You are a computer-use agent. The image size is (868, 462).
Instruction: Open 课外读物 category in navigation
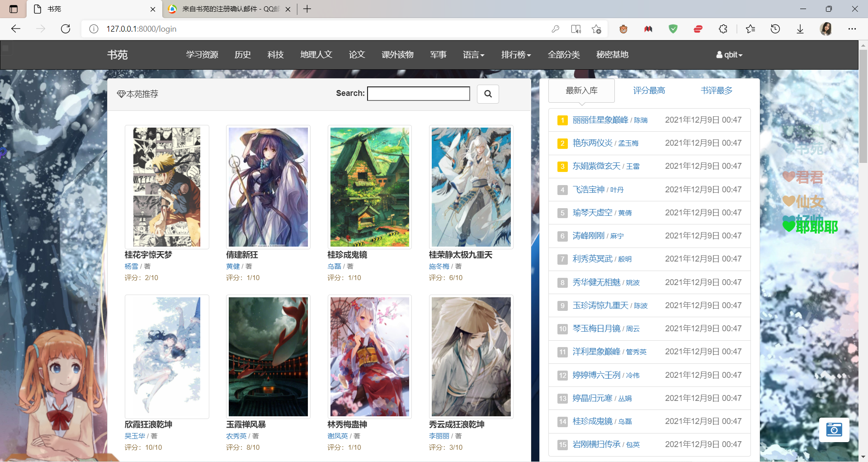click(397, 55)
